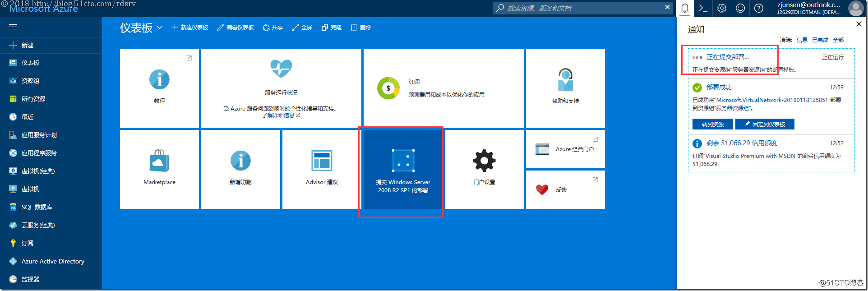Click the 新建 plus icon in sidebar
The image size is (868, 291).
point(13,45)
